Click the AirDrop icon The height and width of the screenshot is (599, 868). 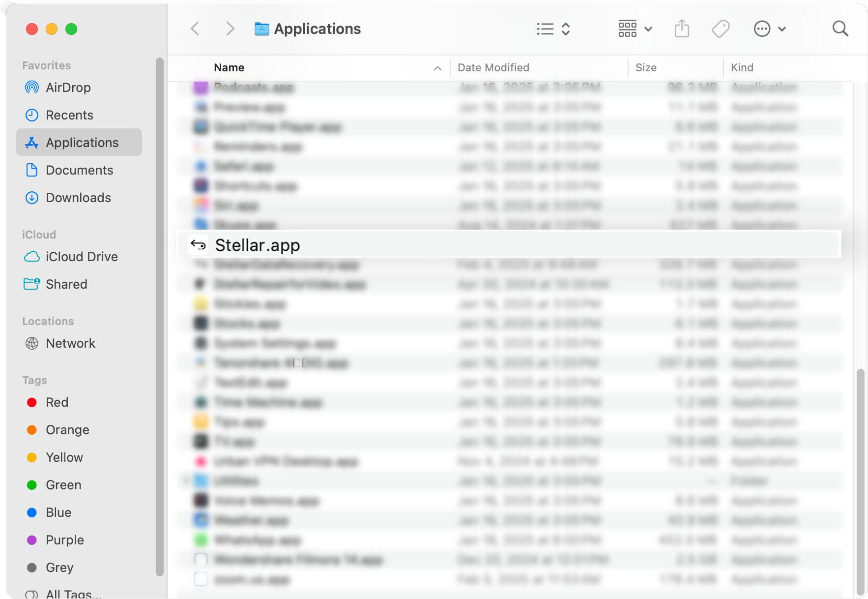click(x=32, y=88)
